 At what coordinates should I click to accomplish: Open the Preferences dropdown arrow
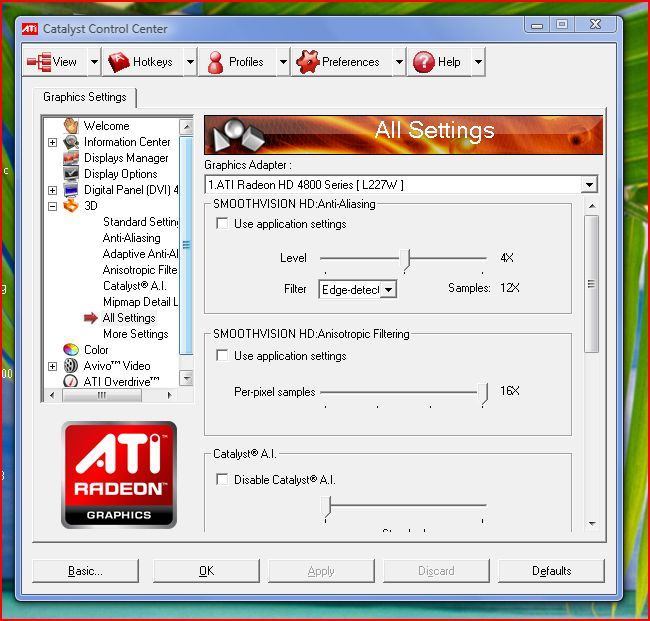(399, 62)
